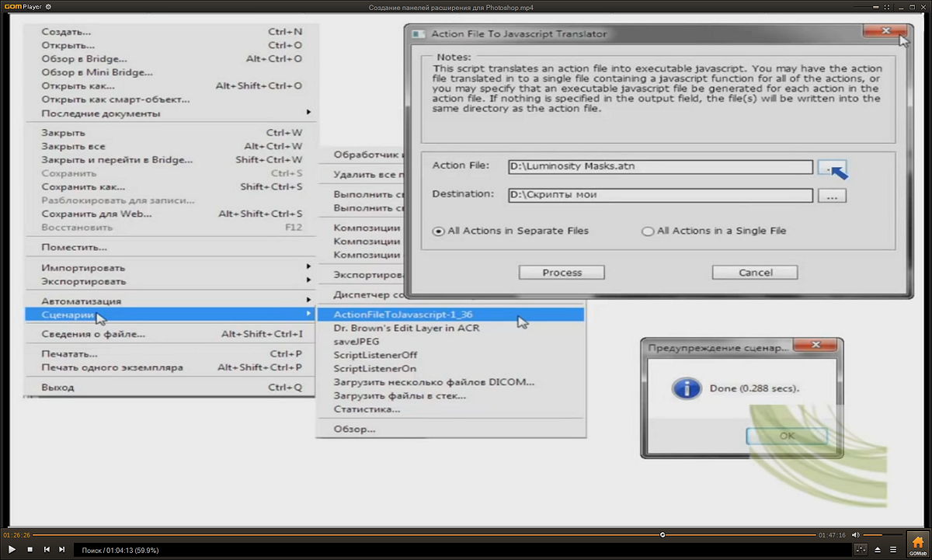
Task: Open GOM Player settings gear
Action: point(48,7)
